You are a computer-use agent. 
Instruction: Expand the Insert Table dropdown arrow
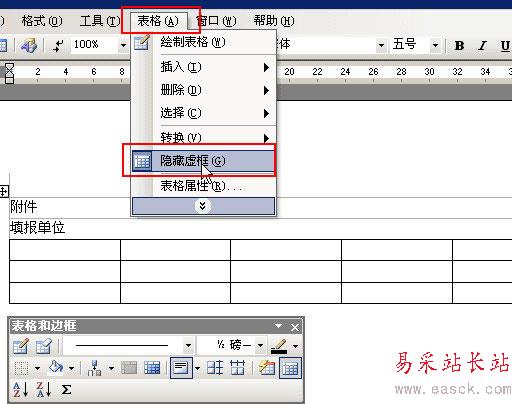(x=111, y=368)
